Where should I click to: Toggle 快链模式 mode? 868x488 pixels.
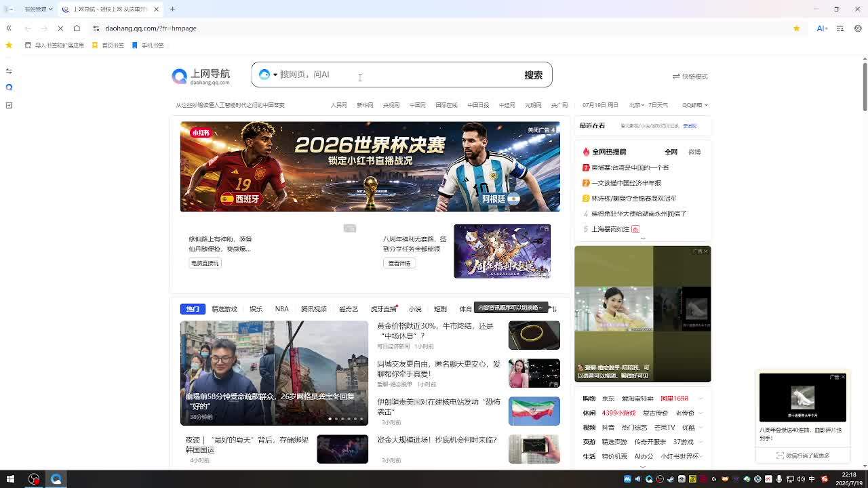[690, 77]
